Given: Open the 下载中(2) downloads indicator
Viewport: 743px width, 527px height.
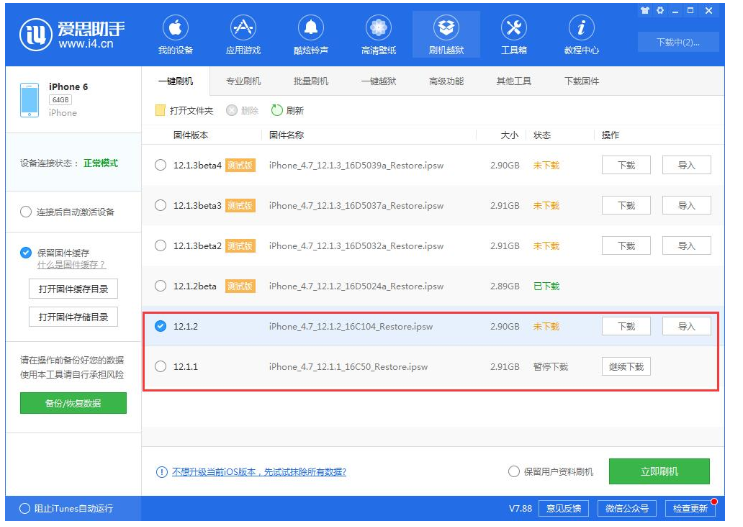Looking at the screenshot, I should (x=679, y=42).
